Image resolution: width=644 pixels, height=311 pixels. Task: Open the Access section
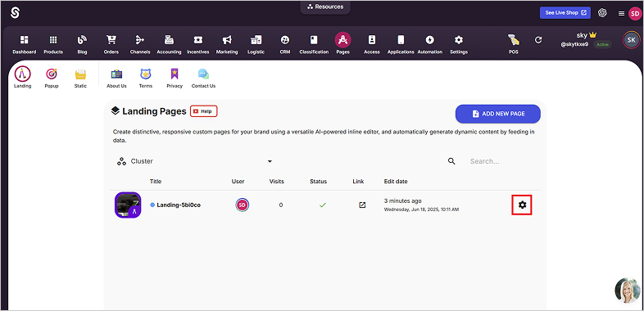tap(372, 44)
